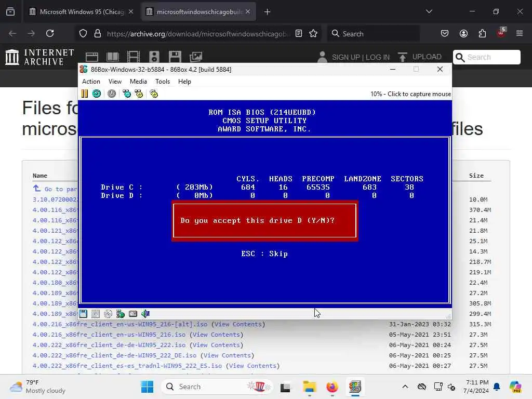Switch to Microsoft Windows 95 (Chicago) browser tab

[x=82, y=12]
